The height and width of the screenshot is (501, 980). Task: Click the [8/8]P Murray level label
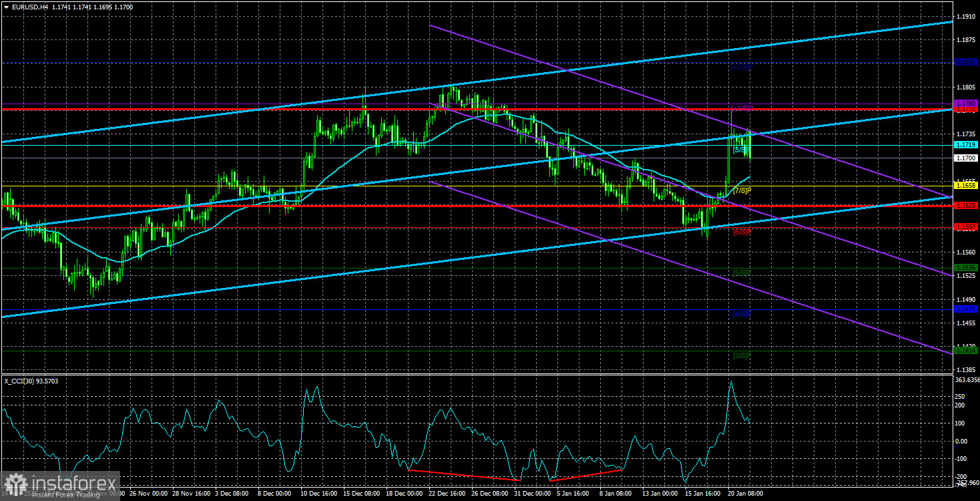[x=742, y=150]
